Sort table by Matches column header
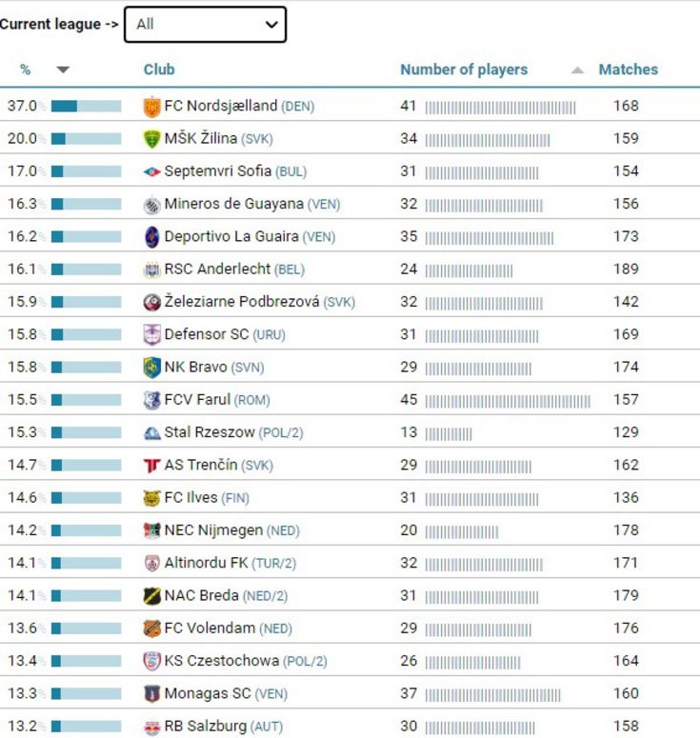The width and height of the screenshot is (700, 738). coord(628,70)
